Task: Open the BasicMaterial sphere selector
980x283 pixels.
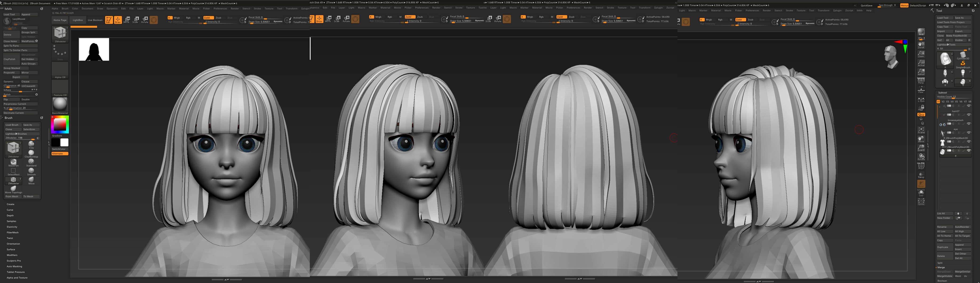Action: [60, 106]
